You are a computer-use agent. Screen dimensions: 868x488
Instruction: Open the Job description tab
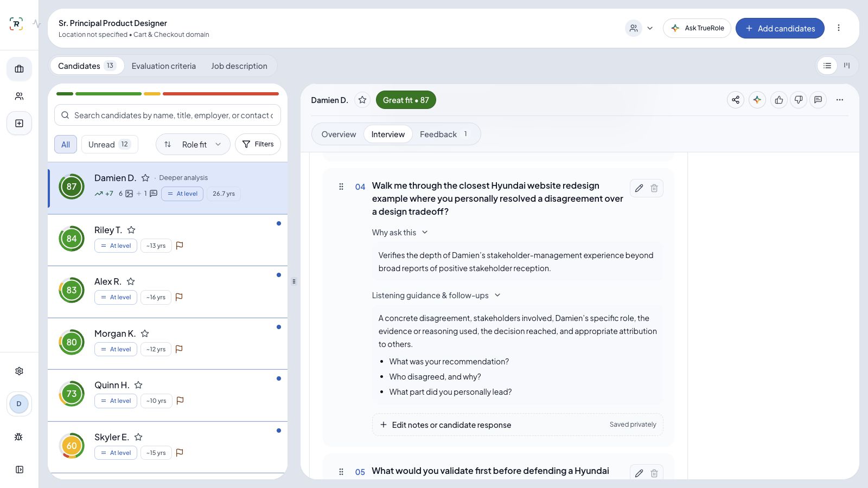(x=239, y=66)
